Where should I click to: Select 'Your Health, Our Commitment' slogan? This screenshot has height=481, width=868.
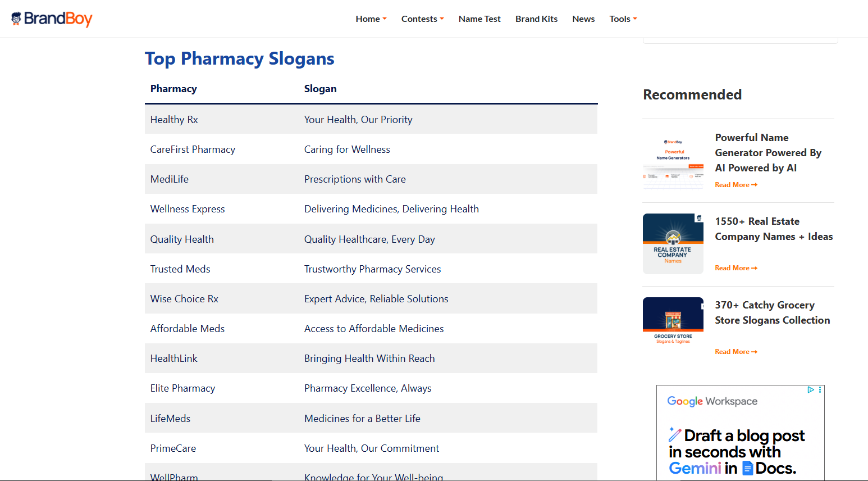[372, 448]
